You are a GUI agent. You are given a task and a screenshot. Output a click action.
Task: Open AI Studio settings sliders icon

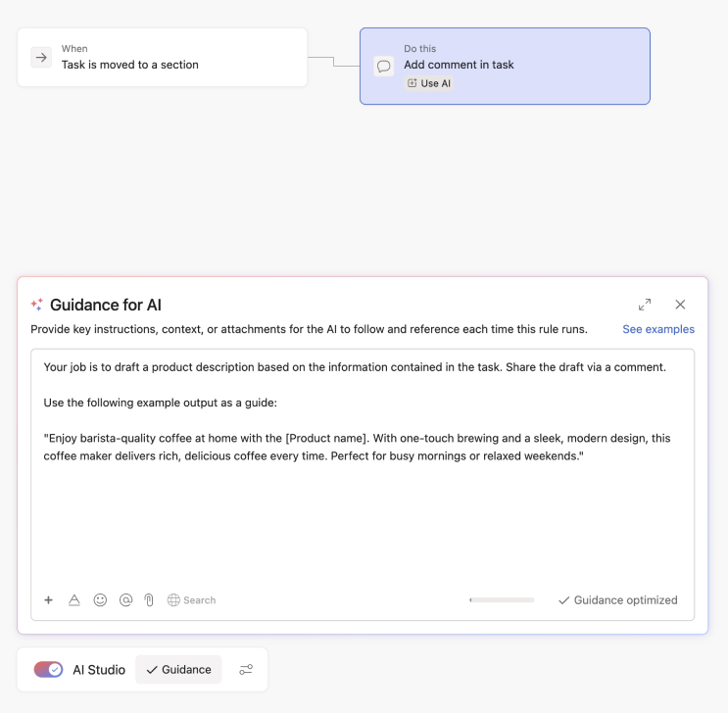(x=246, y=670)
